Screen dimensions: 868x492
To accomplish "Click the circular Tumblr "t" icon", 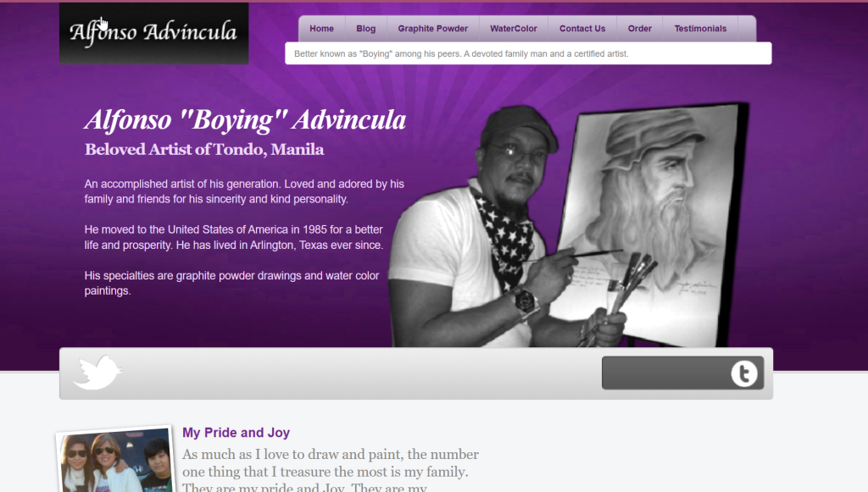I will point(744,373).
